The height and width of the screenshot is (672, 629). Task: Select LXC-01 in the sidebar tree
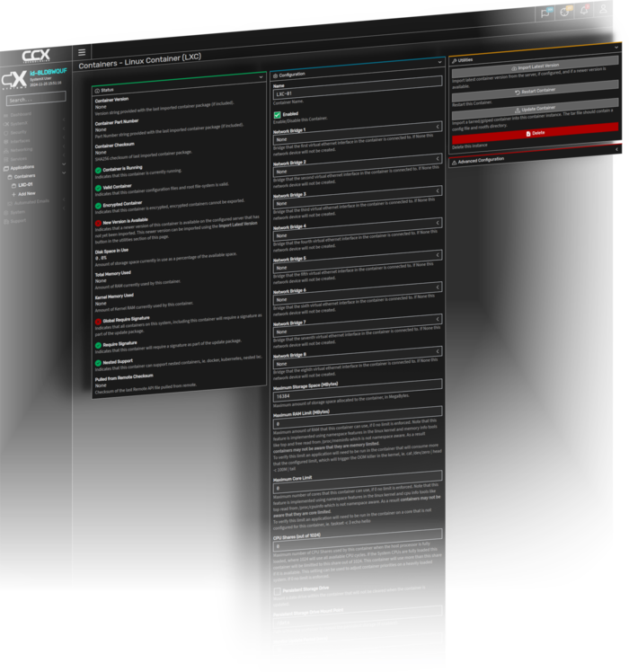[25, 185]
